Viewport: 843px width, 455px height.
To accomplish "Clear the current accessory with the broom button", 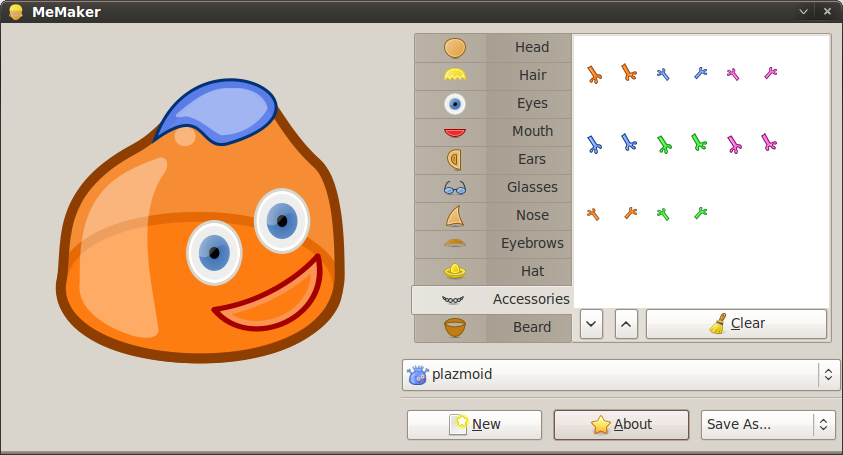I will click(x=736, y=324).
